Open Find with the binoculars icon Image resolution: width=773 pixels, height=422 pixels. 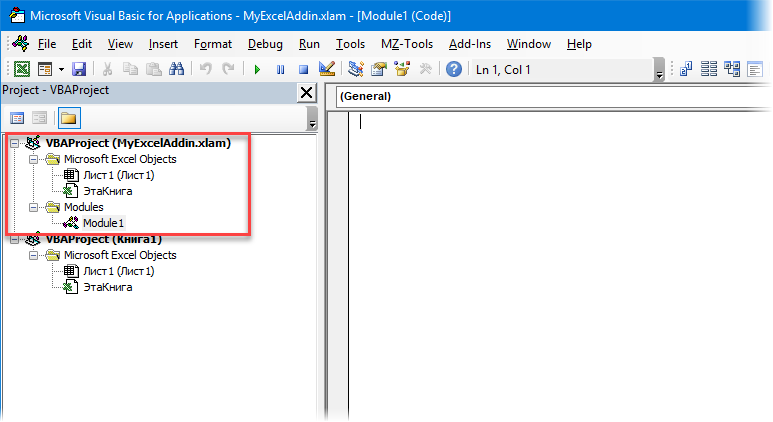pyautogui.click(x=176, y=69)
